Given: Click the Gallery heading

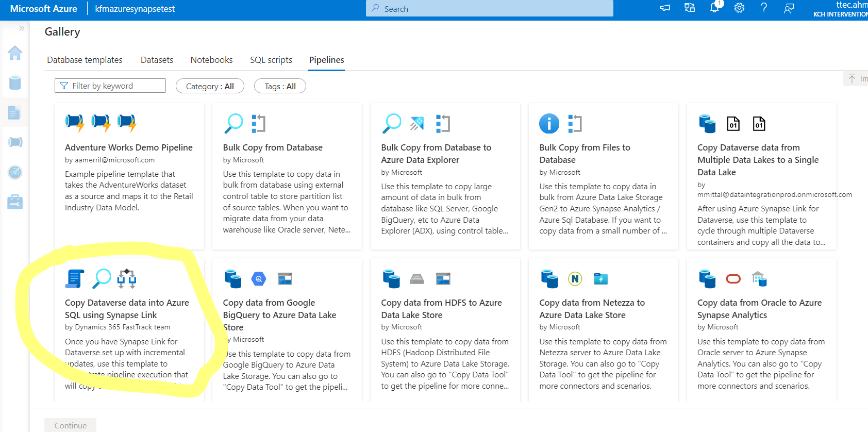Looking at the screenshot, I should click(62, 31).
